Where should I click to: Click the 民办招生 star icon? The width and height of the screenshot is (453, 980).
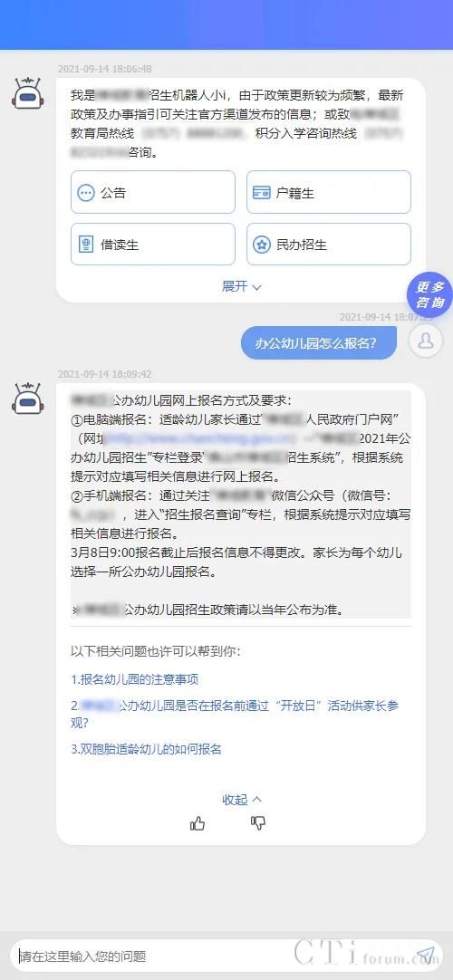[x=261, y=245]
